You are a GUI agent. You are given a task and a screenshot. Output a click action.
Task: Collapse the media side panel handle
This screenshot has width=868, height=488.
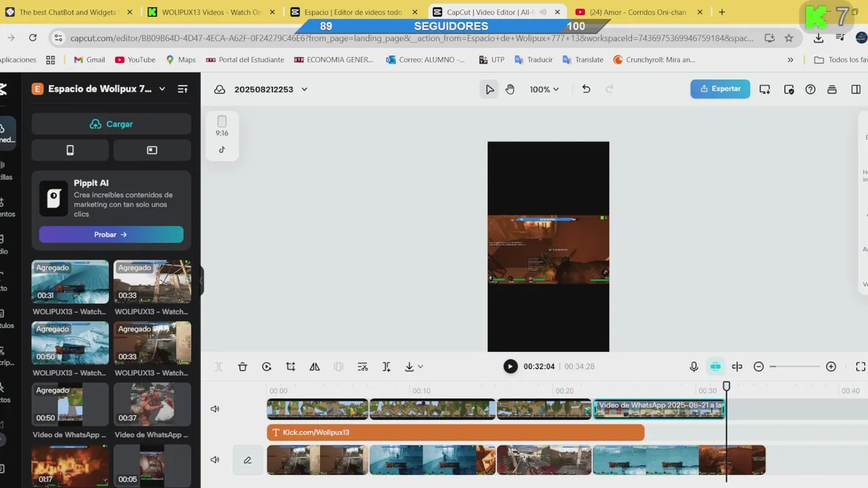click(201, 281)
